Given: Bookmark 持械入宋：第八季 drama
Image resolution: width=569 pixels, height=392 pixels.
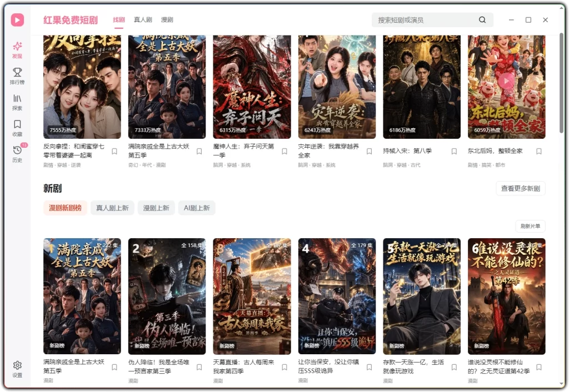Looking at the screenshot, I should (x=454, y=151).
